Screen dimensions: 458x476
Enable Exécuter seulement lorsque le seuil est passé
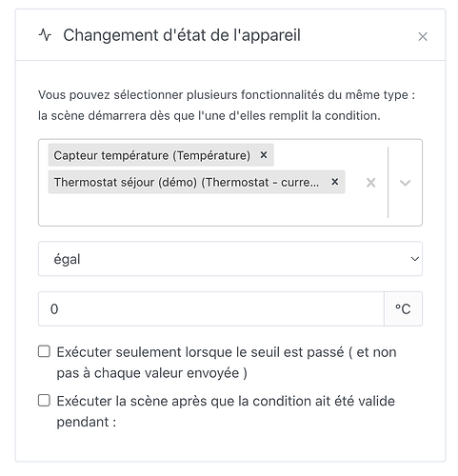(x=44, y=351)
